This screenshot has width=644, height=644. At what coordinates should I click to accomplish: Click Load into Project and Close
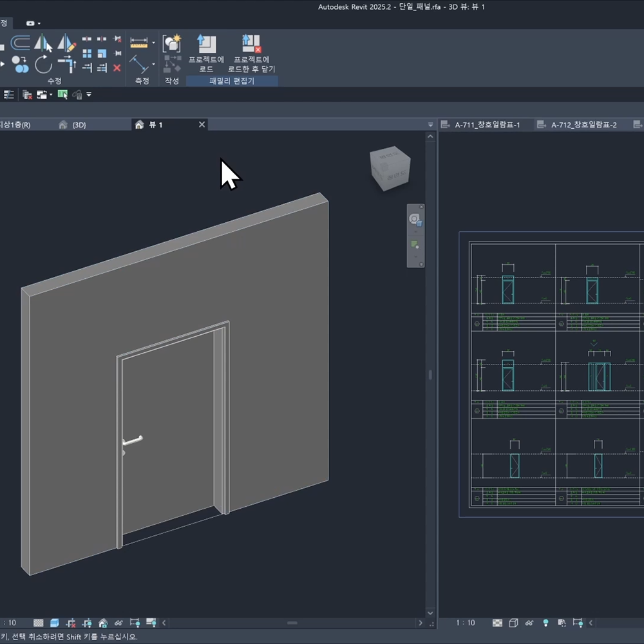click(x=251, y=53)
